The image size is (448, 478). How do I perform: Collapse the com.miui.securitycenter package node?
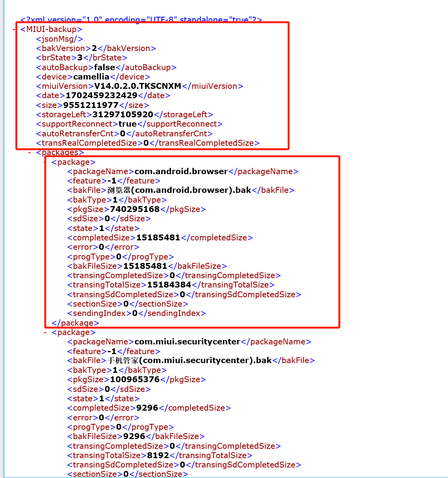(45, 332)
